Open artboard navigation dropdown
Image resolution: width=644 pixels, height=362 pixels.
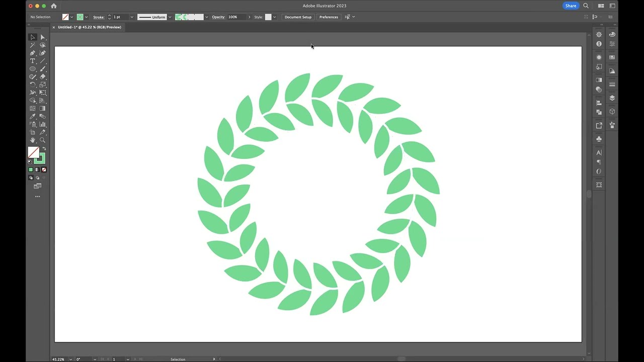pos(128,359)
